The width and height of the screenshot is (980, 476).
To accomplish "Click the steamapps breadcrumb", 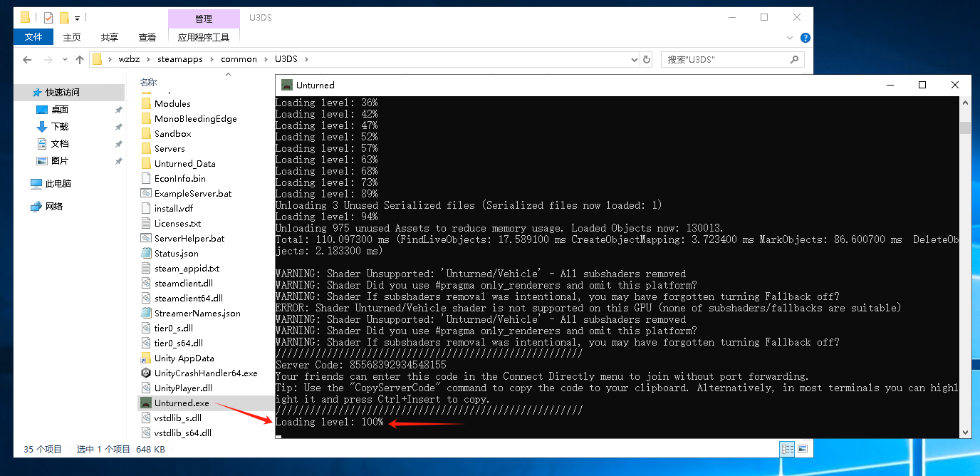I will tap(179, 59).
